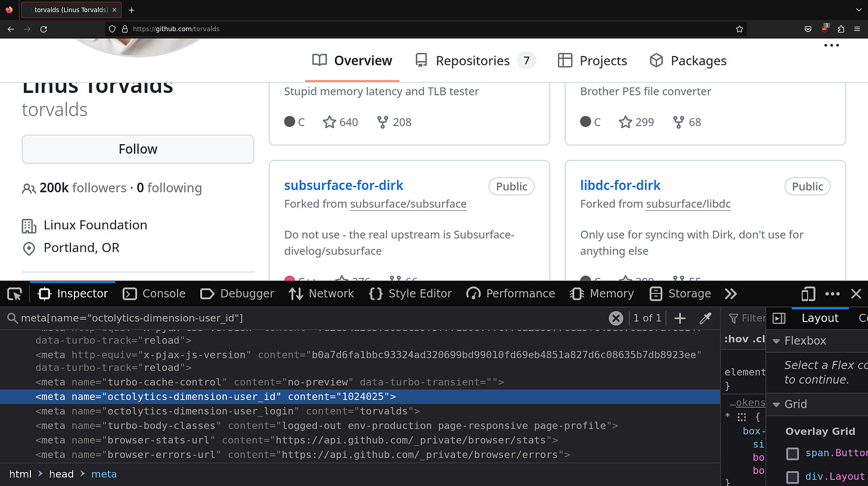Open Responsive Design Mode

tap(808, 293)
